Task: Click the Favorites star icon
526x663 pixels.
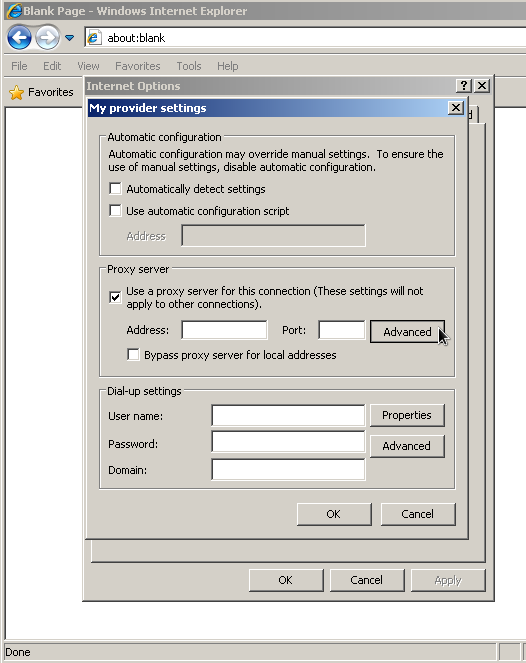Action: pos(16,92)
